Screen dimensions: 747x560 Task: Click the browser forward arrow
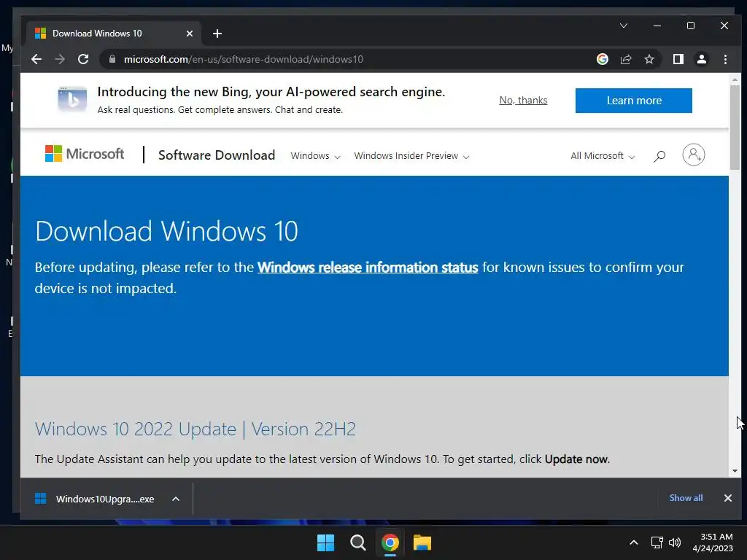[60, 59]
